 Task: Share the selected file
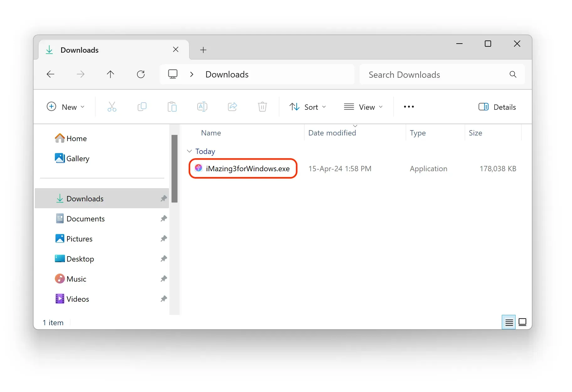tap(232, 107)
